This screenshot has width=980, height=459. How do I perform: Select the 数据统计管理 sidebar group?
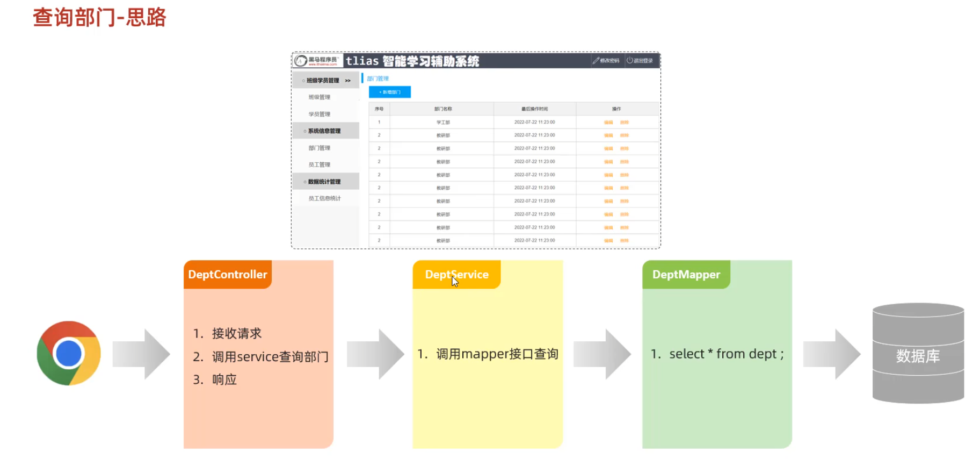(x=326, y=182)
